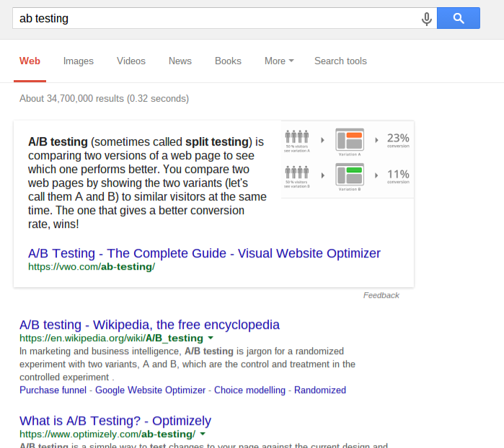Open 'What is A/B Testing? - Optimizely' result
Screen dimensions: 504x448
115,421
